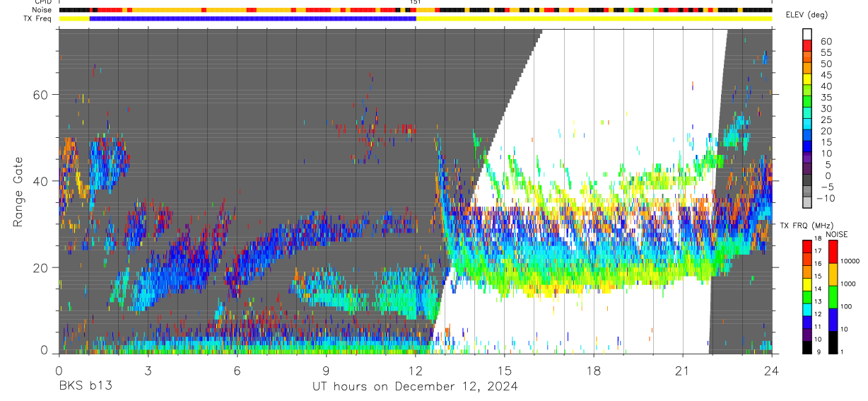Click the Range Gate axis title

18,192
